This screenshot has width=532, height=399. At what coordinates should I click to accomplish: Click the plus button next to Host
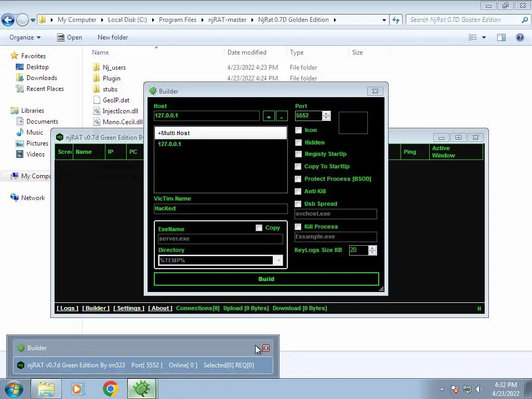pos(269,116)
